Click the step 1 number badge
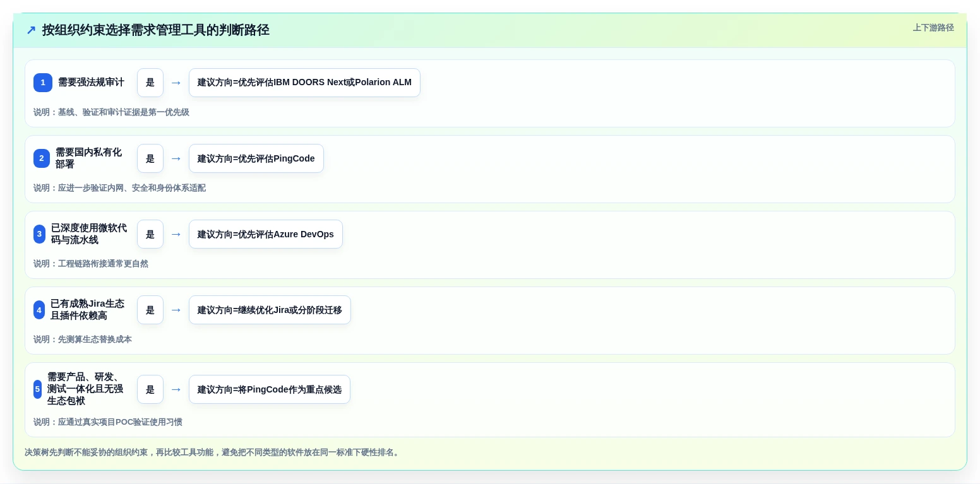This screenshot has height=484, width=980. (x=43, y=83)
